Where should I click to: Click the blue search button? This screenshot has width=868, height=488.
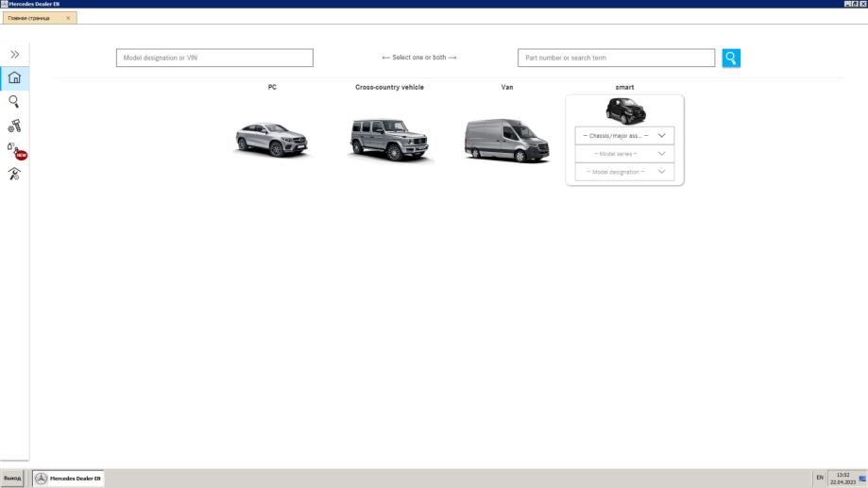pyautogui.click(x=731, y=58)
